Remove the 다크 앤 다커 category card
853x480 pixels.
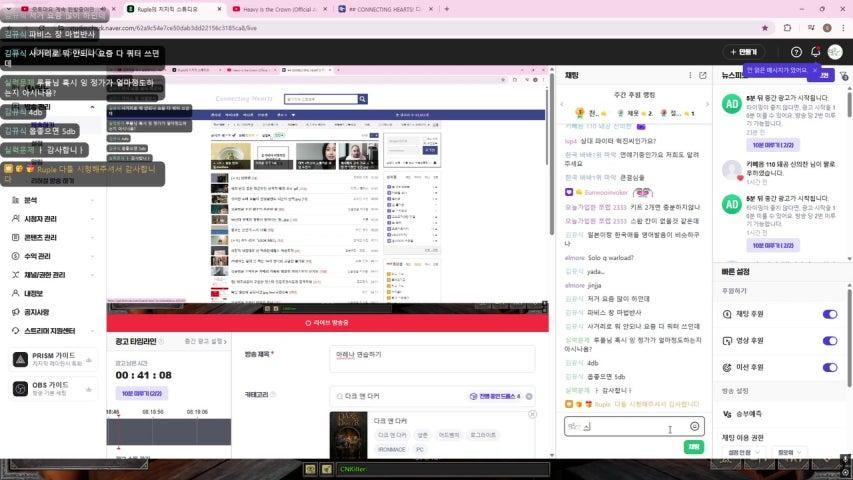tap(533, 414)
